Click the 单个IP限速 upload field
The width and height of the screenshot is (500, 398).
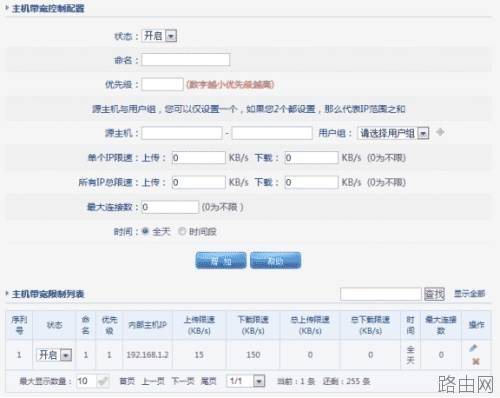(x=199, y=157)
